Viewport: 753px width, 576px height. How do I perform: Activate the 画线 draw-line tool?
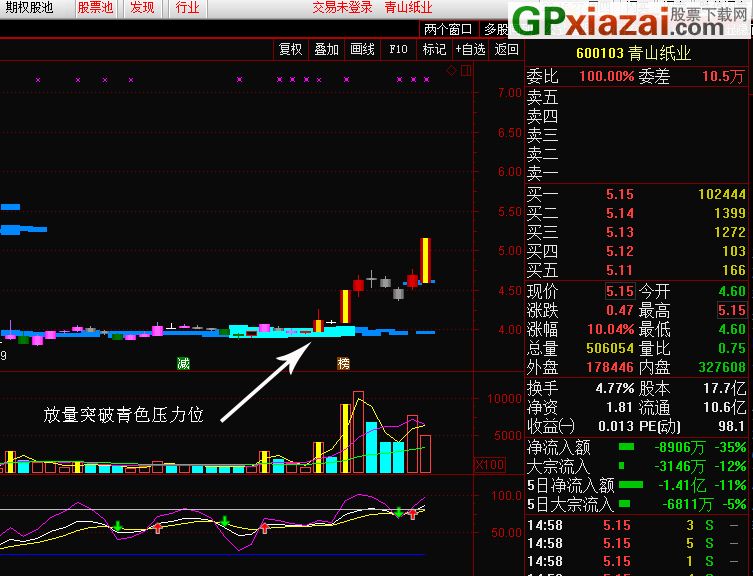click(362, 49)
